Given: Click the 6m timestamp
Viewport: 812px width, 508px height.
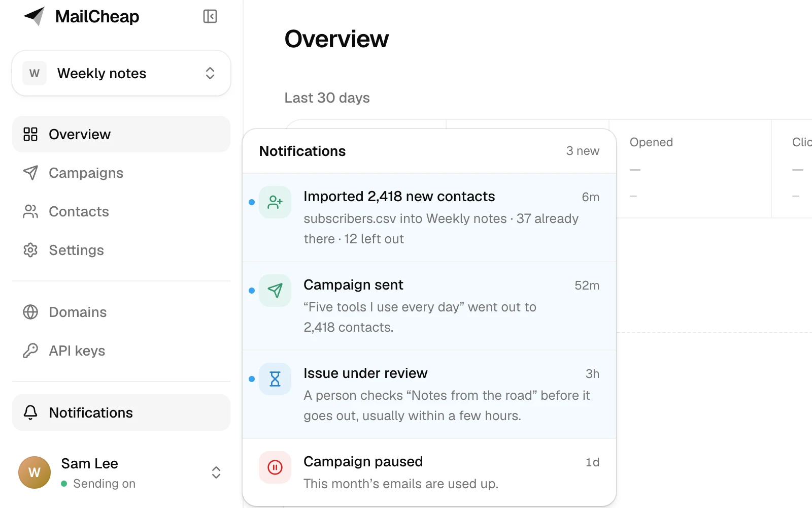Looking at the screenshot, I should tap(591, 197).
